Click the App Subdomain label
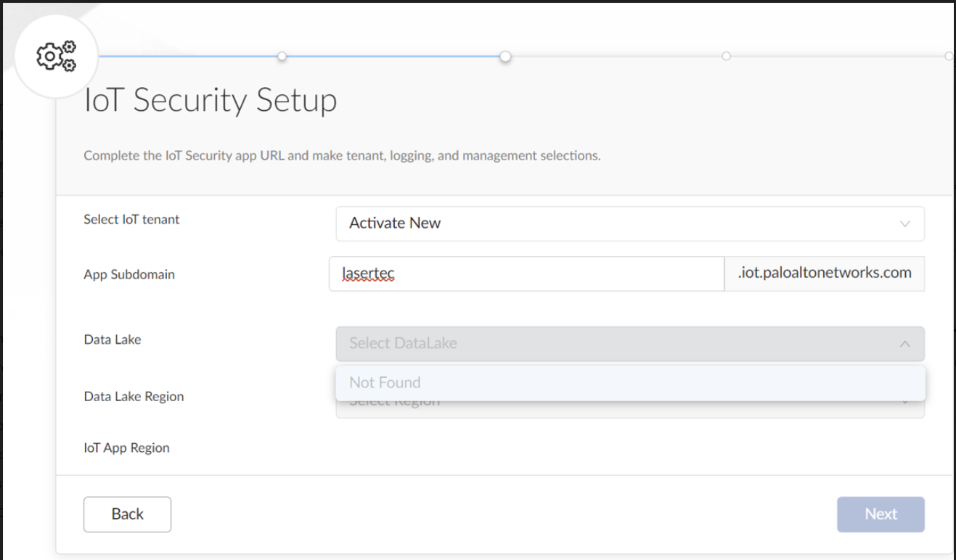Viewport: 956px width, 560px height. [129, 275]
